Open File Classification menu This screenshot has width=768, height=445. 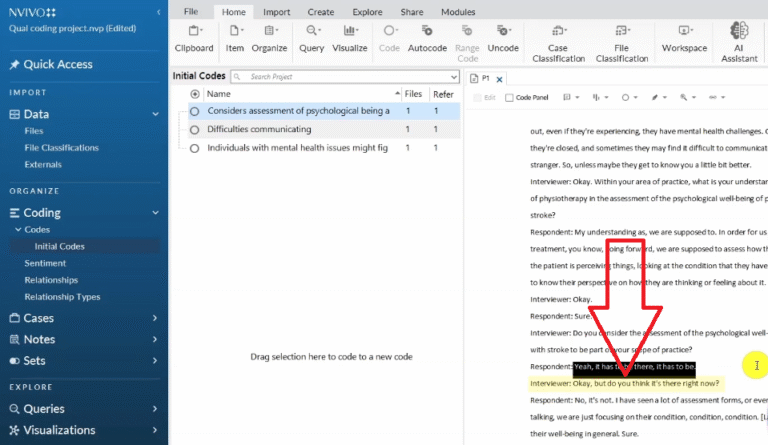click(x=622, y=44)
